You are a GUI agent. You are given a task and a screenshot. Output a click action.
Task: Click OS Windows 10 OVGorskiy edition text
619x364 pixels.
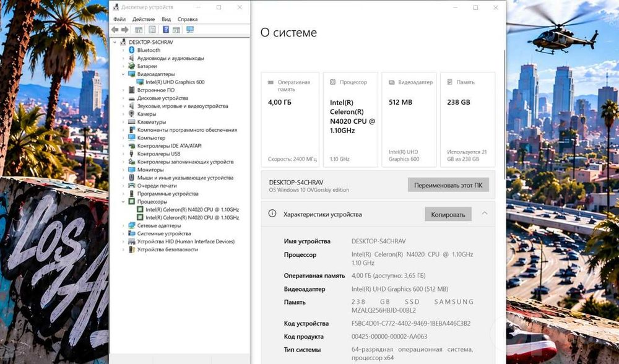tap(309, 190)
